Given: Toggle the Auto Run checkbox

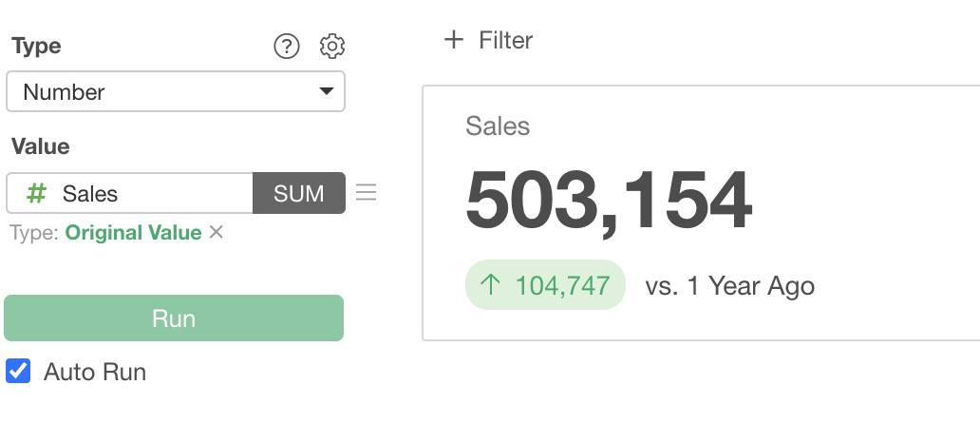Looking at the screenshot, I should (18, 371).
